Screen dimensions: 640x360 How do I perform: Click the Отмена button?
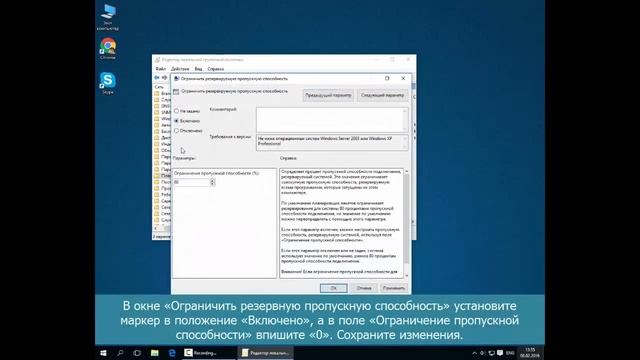point(364,288)
